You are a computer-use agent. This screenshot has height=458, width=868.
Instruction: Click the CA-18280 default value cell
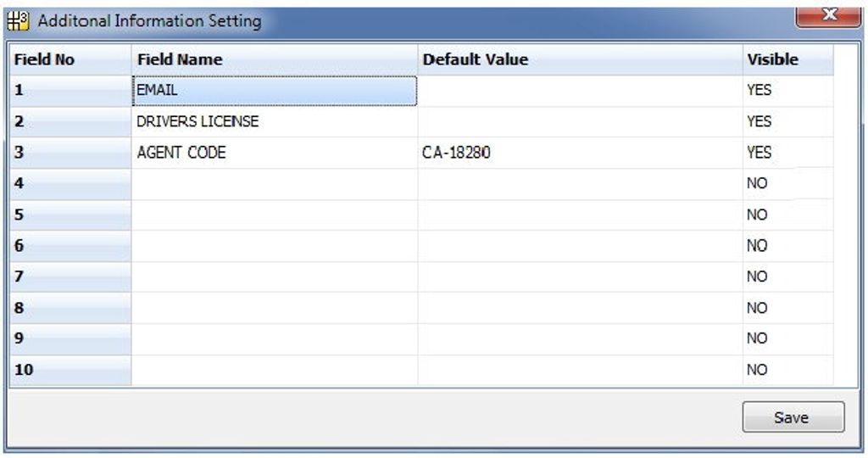(580, 153)
